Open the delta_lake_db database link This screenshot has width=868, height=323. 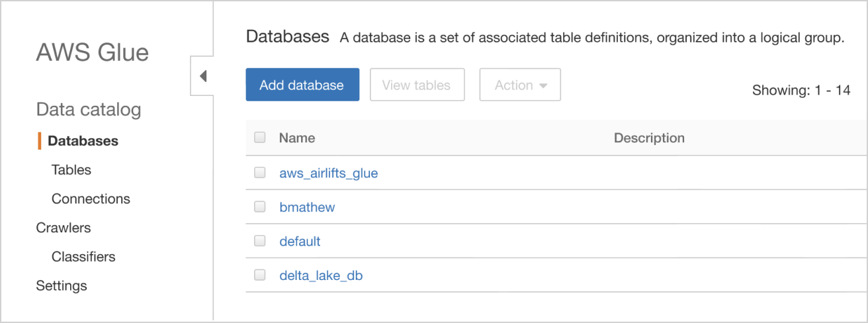tap(321, 275)
